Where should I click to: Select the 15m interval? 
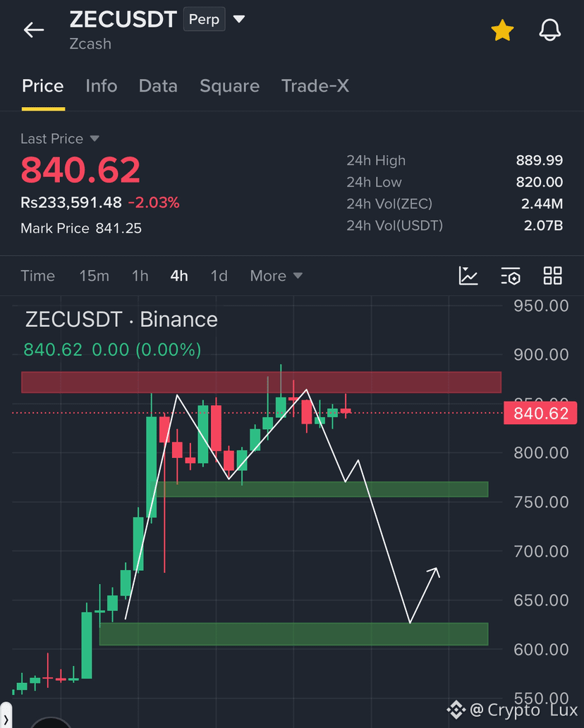pos(95,276)
